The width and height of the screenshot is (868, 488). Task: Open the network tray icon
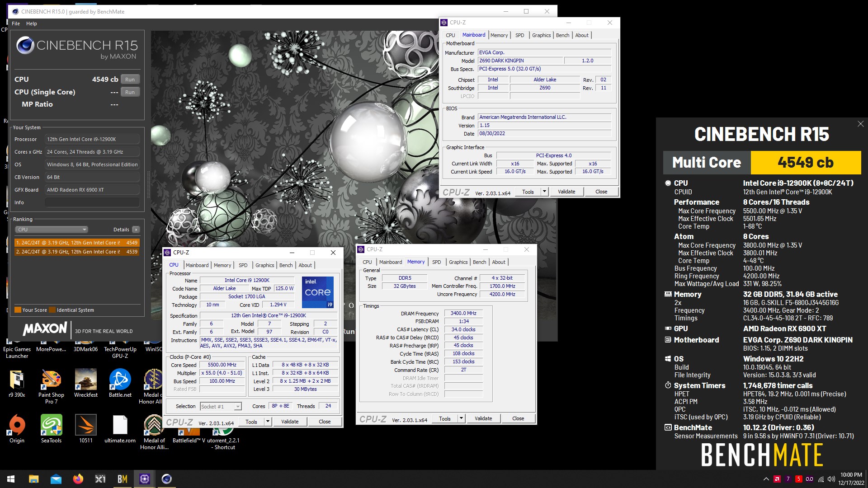pos(821,479)
